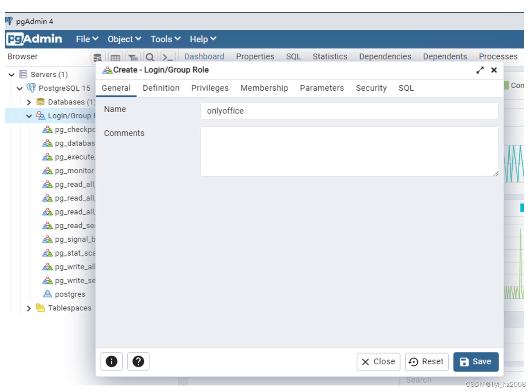This screenshot has height=392, width=532.
Task: Maximize the Create Login/Group Role dialog
Action: [x=480, y=70]
